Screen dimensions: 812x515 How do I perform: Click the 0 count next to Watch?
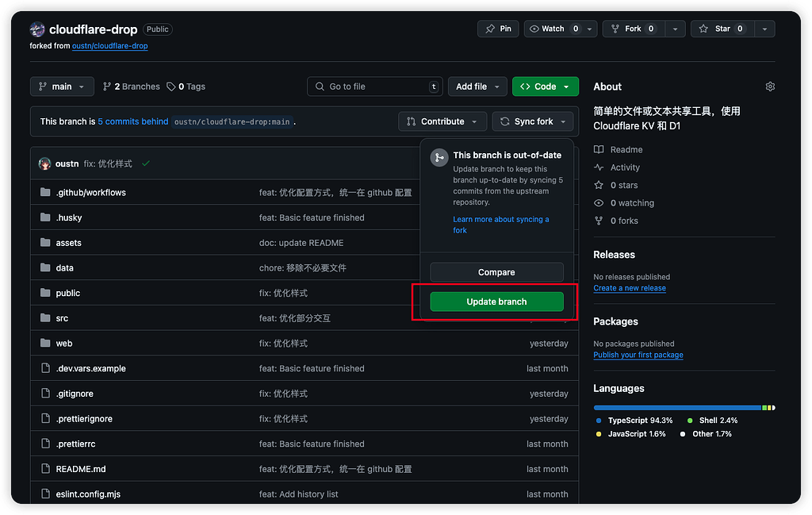[x=576, y=29]
